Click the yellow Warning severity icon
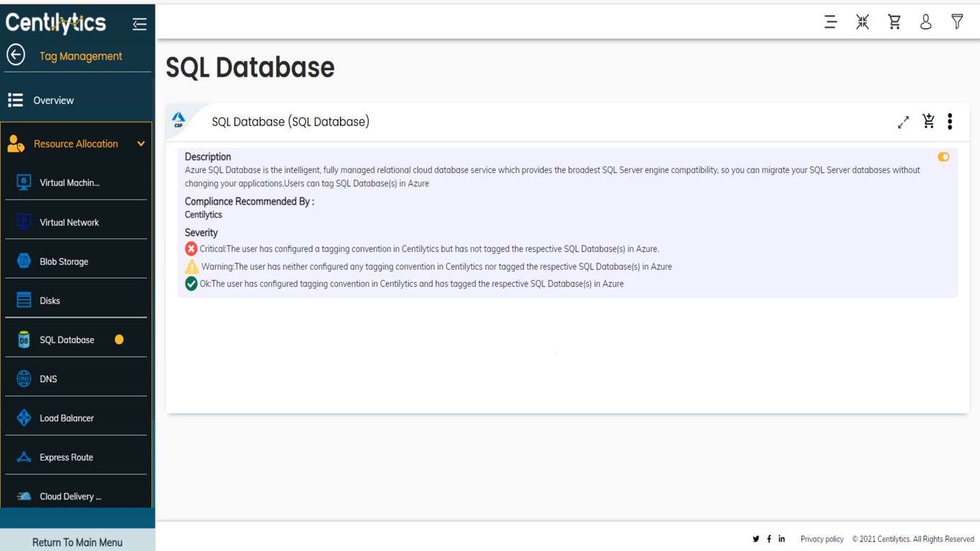This screenshot has height=551, width=980. pyautogui.click(x=192, y=266)
